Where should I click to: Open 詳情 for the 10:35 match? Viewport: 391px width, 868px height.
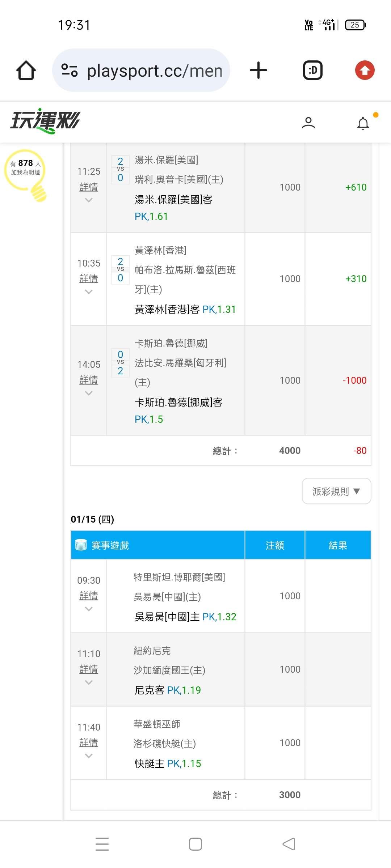(x=89, y=278)
